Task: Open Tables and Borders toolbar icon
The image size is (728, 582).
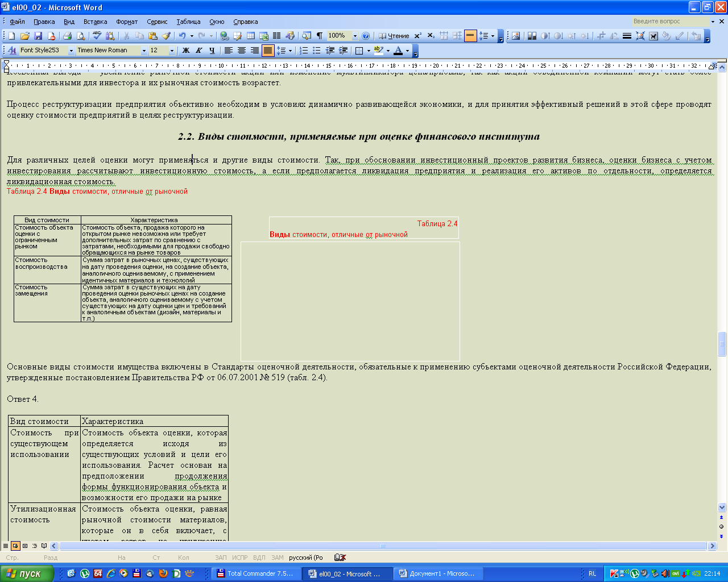Action: 238,36
